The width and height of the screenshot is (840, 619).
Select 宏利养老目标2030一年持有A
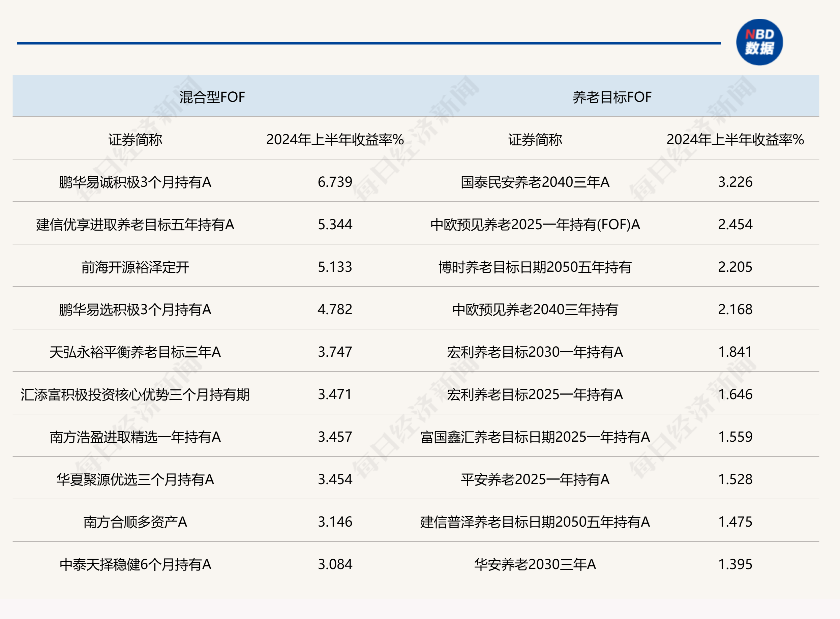535,352
